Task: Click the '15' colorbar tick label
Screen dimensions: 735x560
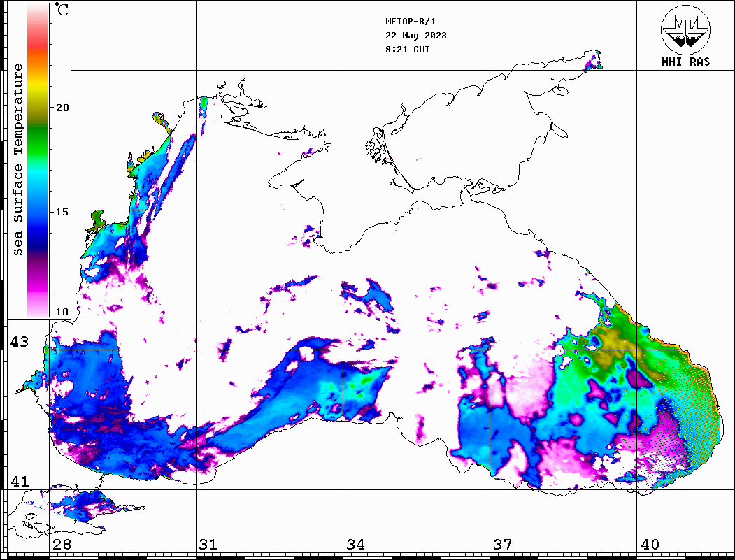Action: 62,212
